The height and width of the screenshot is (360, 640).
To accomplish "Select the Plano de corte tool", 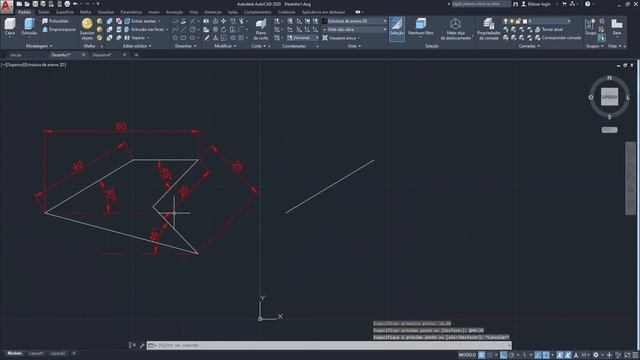I will pos(261,29).
